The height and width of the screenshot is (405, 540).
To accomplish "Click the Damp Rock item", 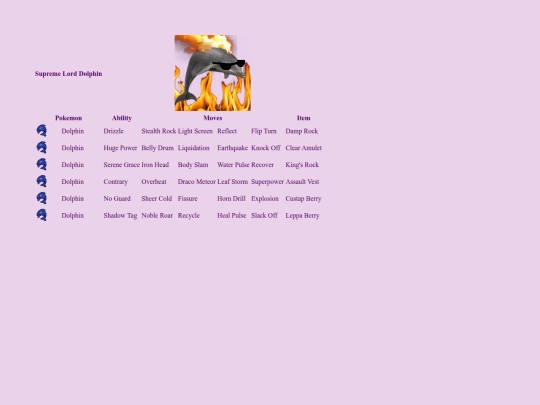I will click(x=302, y=131).
